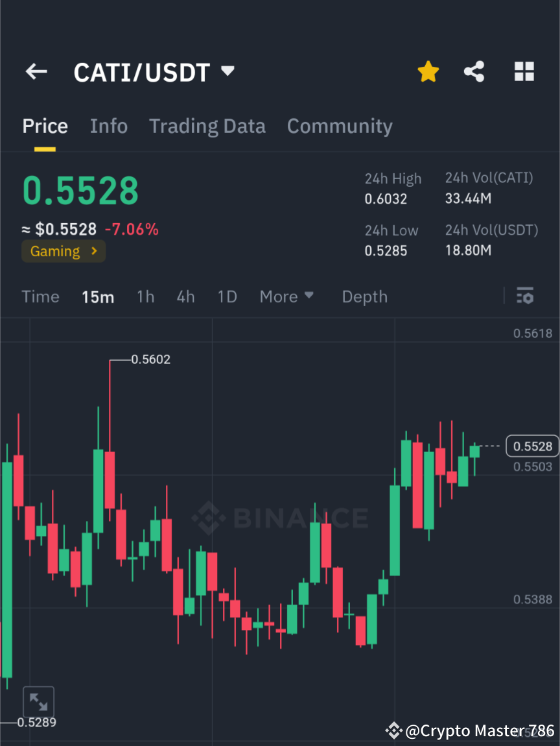Share the CATI/USDT chart
Viewport: 560px width, 746px height.
click(x=474, y=71)
